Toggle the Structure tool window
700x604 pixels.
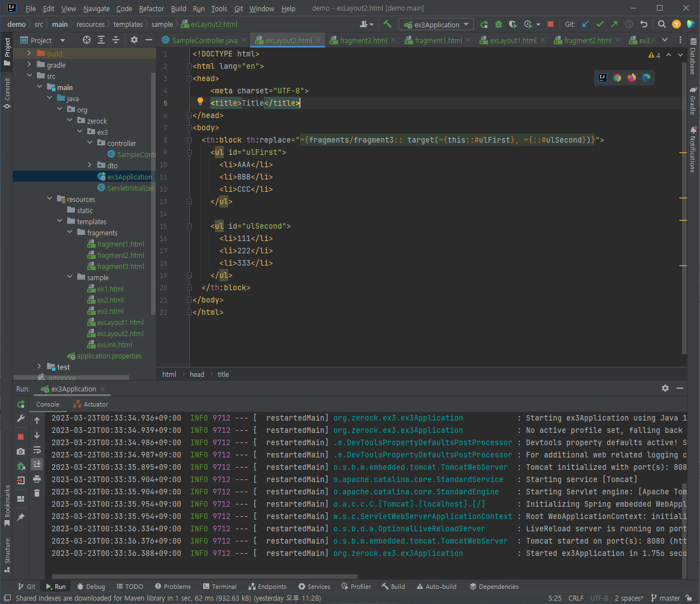[x=7, y=555]
